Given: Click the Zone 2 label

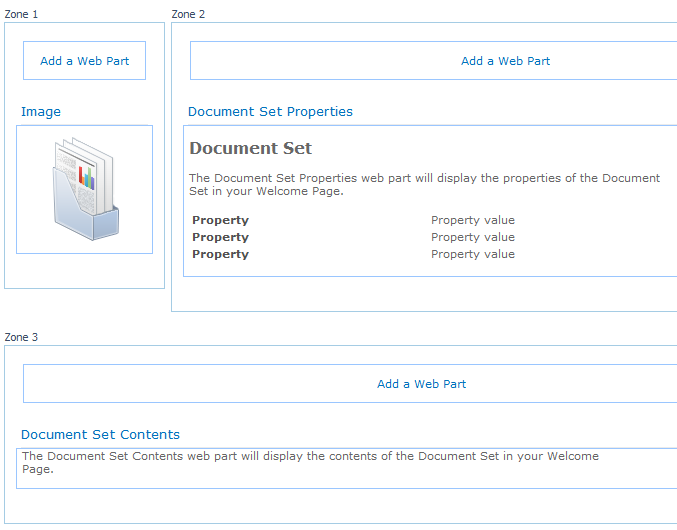Looking at the screenshot, I should click(188, 14).
